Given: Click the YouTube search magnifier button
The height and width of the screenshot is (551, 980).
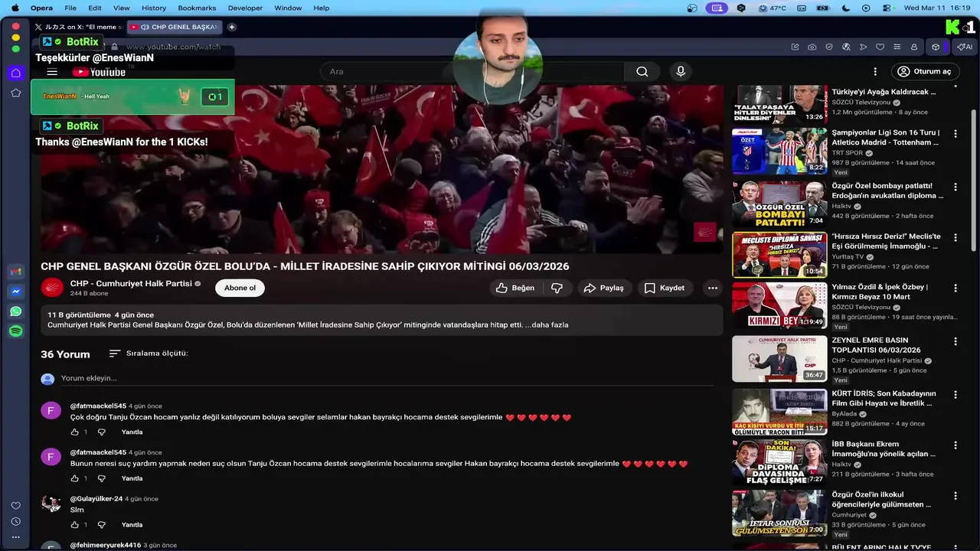Looking at the screenshot, I should [642, 71].
